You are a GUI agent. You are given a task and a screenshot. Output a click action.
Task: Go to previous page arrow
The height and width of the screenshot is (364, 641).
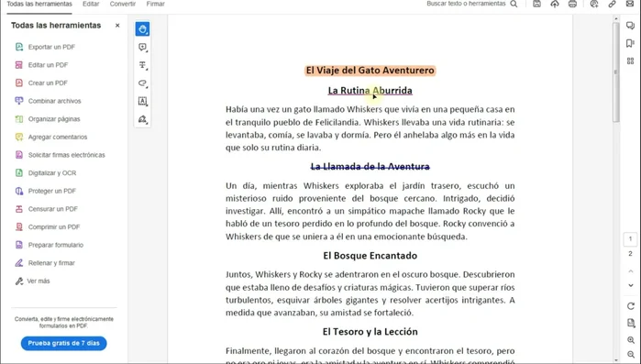point(631,271)
